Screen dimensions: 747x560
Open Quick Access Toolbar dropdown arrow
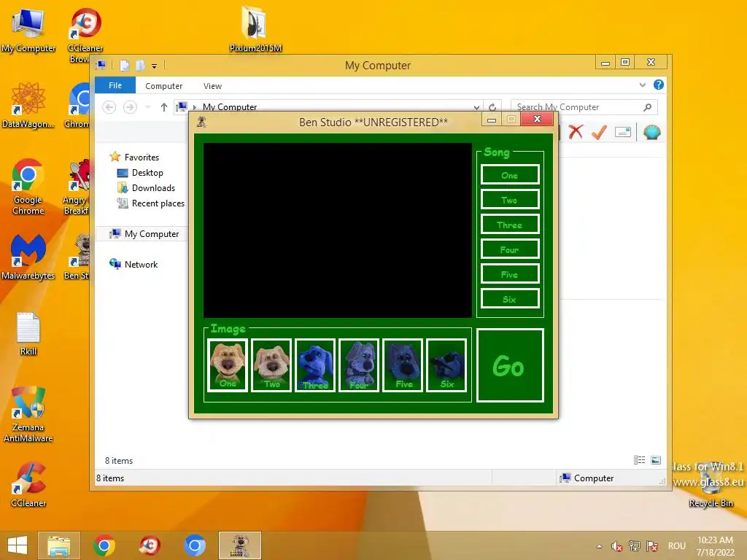(155, 66)
